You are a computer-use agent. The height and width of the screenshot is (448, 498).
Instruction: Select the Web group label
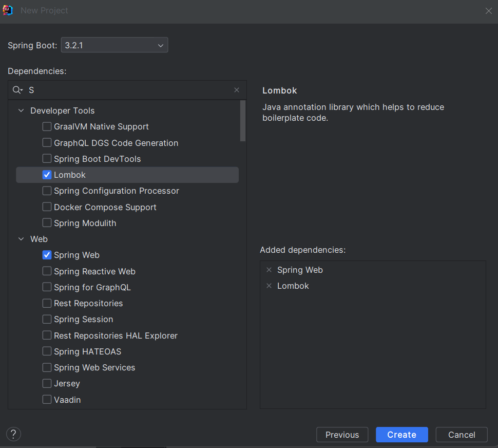coord(39,239)
